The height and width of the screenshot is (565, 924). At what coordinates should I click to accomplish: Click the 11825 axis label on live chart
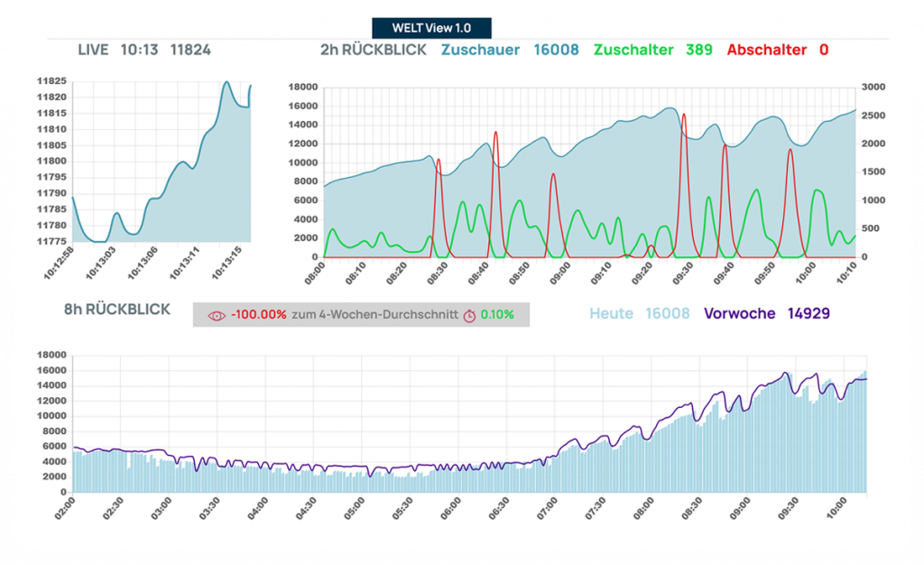pos(51,81)
